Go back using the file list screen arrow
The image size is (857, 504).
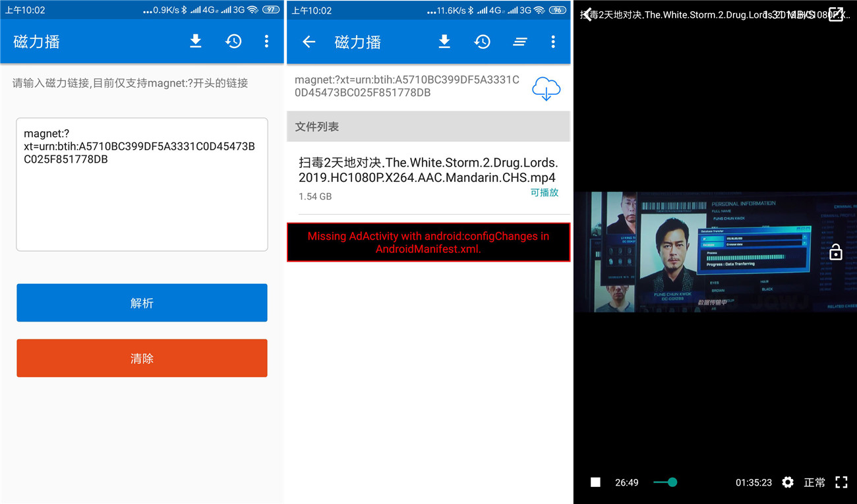pos(309,42)
